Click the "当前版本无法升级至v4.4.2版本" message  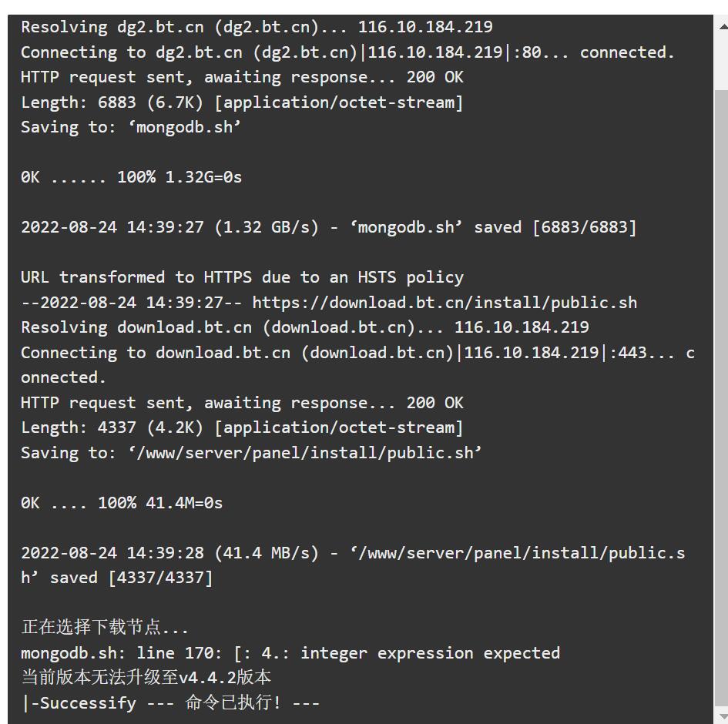coord(146,678)
